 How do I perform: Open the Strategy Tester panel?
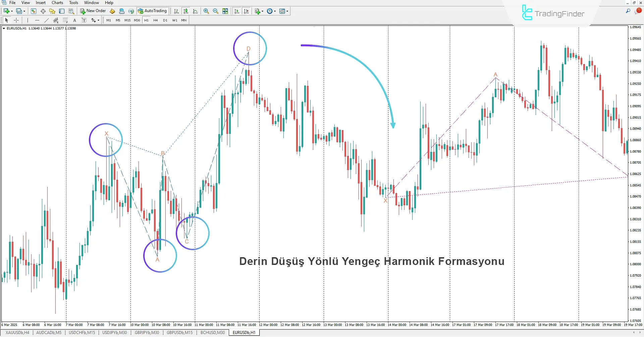click(x=71, y=11)
